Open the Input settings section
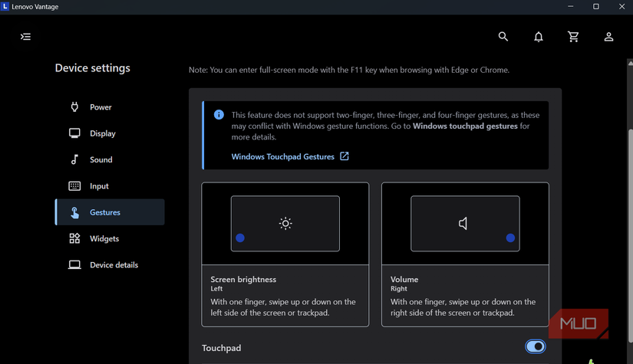Screen dimensions: 633x364 click(110, 185)
